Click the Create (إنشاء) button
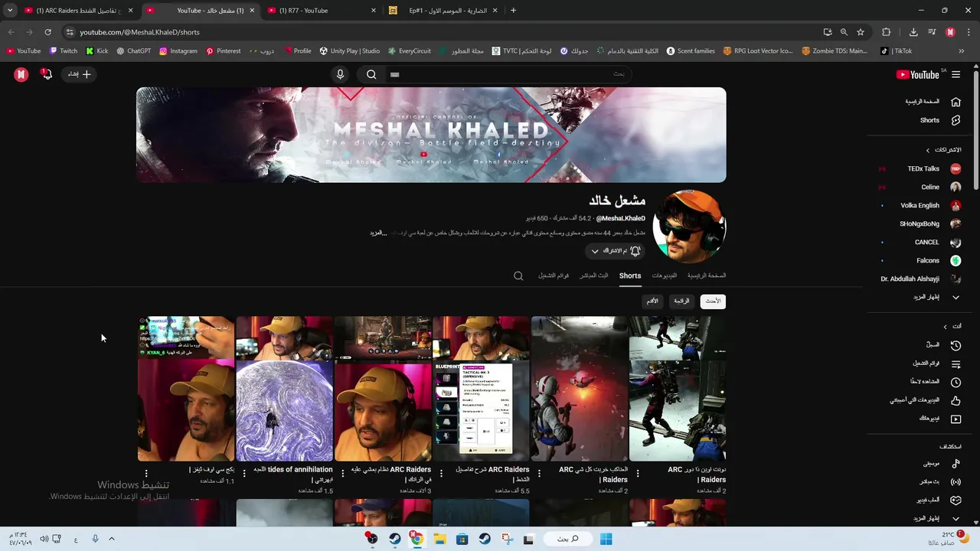The height and width of the screenshot is (551, 980). 80,74
